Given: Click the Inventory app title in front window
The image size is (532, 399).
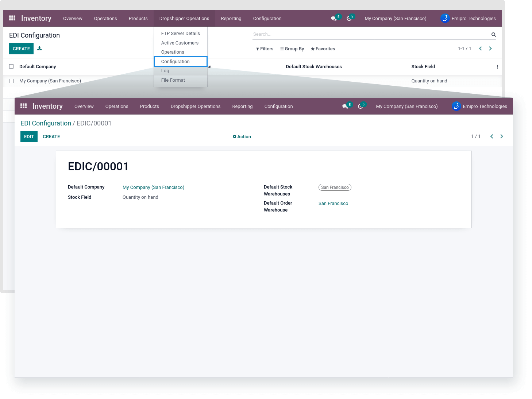Looking at the screenshot, I should click(x=47, y=106).
